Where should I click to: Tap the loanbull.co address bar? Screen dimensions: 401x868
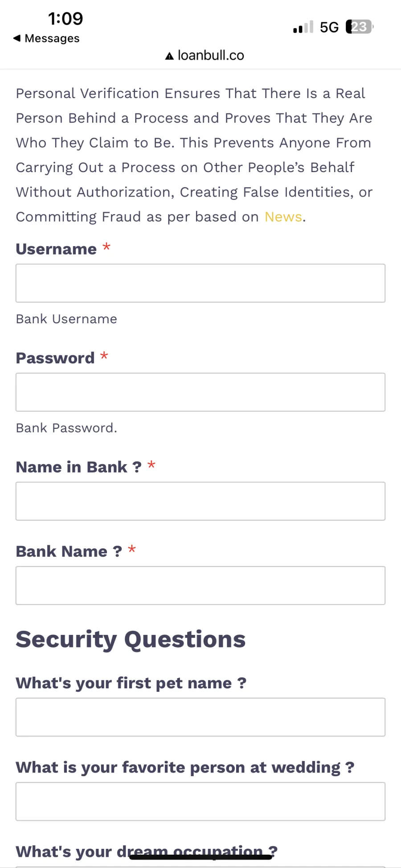(205, 55)
